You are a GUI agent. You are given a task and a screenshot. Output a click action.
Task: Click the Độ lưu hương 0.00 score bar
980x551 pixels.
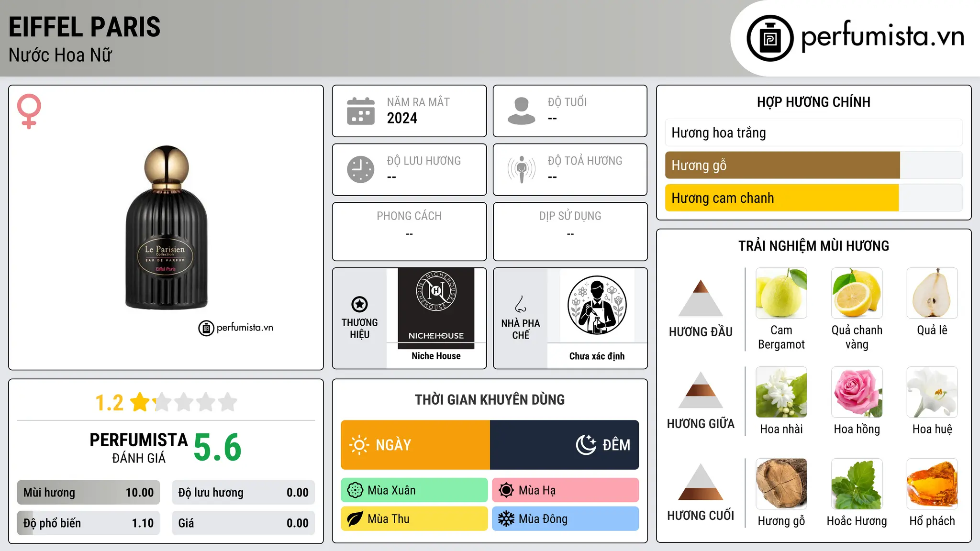pos(244,493)
